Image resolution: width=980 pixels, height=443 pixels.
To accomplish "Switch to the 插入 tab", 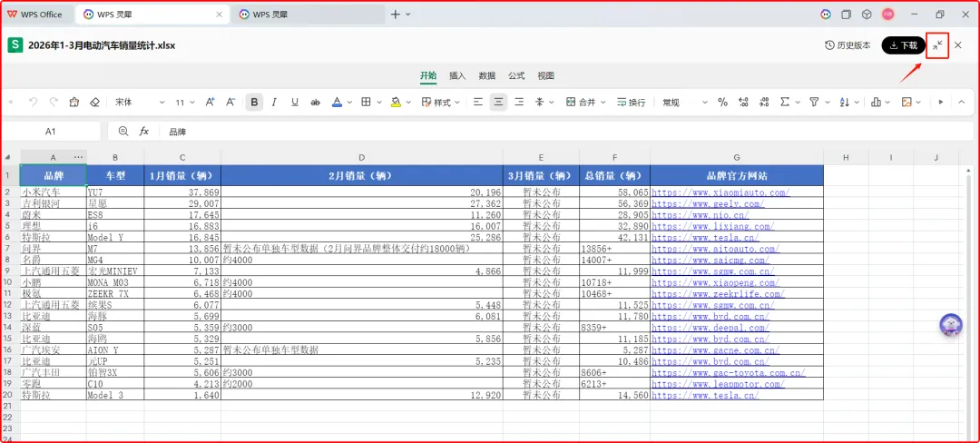I will [x=457, y=75].
